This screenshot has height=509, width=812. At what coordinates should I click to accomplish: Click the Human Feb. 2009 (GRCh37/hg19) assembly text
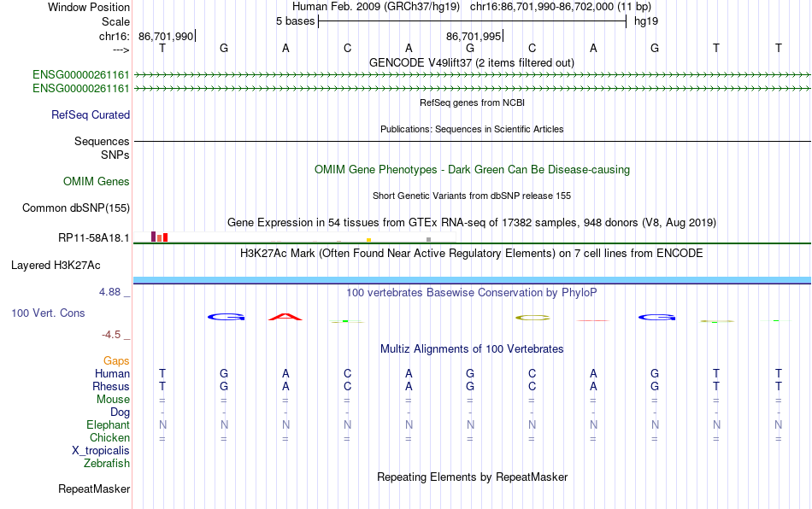[x=376, y=7]
